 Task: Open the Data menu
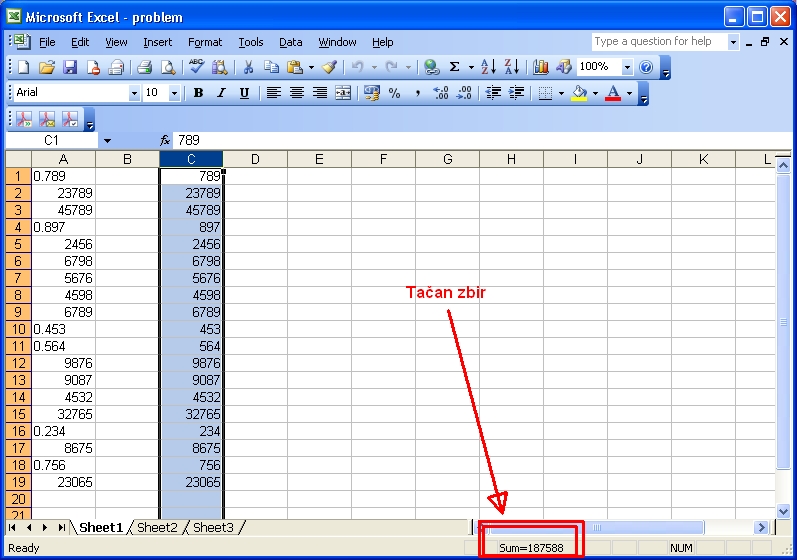[291, 42]
